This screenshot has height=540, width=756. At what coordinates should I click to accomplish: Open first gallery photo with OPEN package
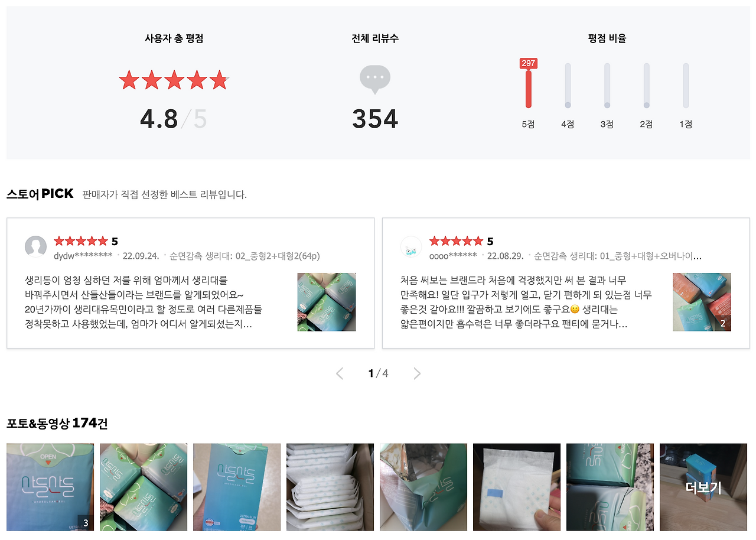50,487
